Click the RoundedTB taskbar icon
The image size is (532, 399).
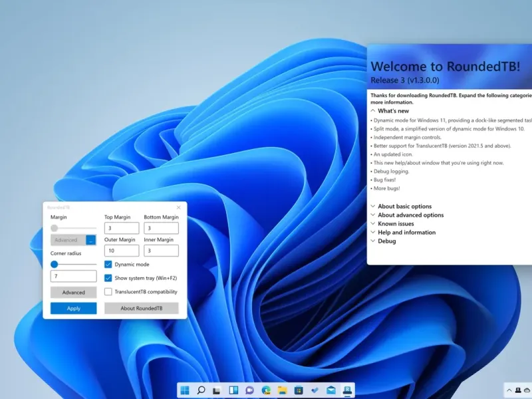pyautogui.click(x=347, y=390)
